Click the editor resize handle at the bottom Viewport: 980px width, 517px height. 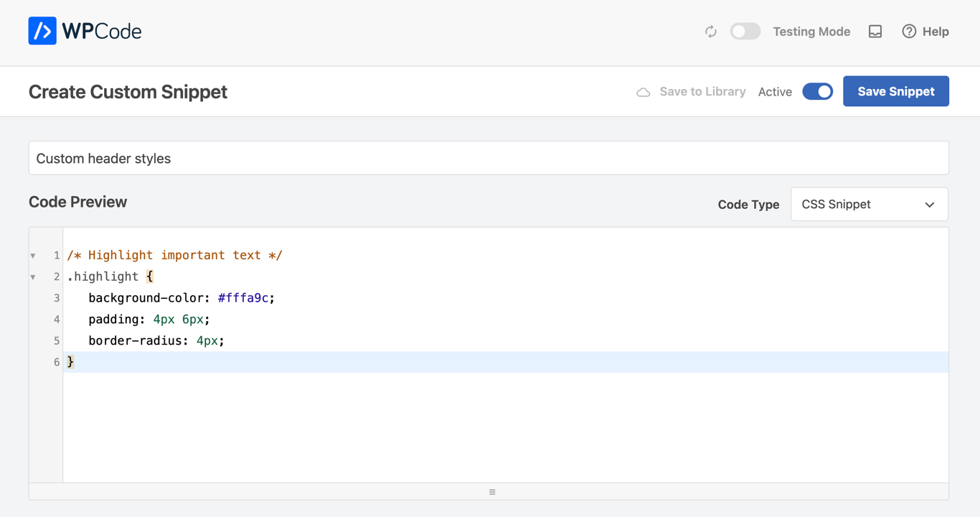[x=492, y=491]
